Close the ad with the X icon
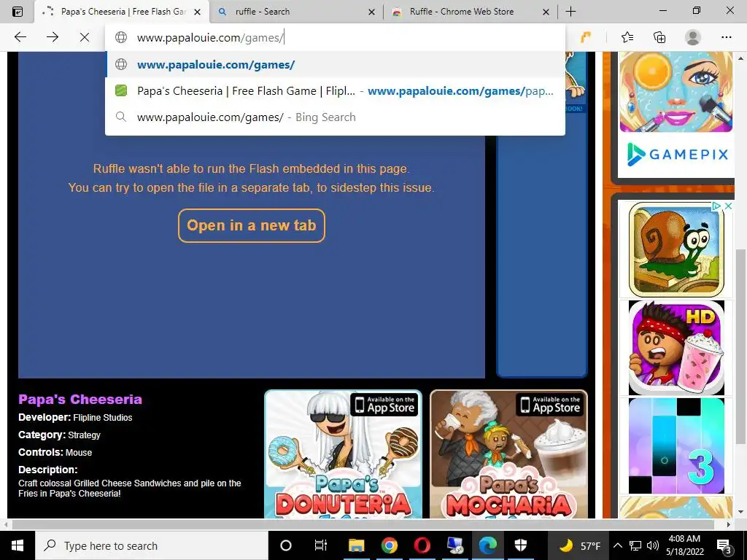 coord(728,206)
